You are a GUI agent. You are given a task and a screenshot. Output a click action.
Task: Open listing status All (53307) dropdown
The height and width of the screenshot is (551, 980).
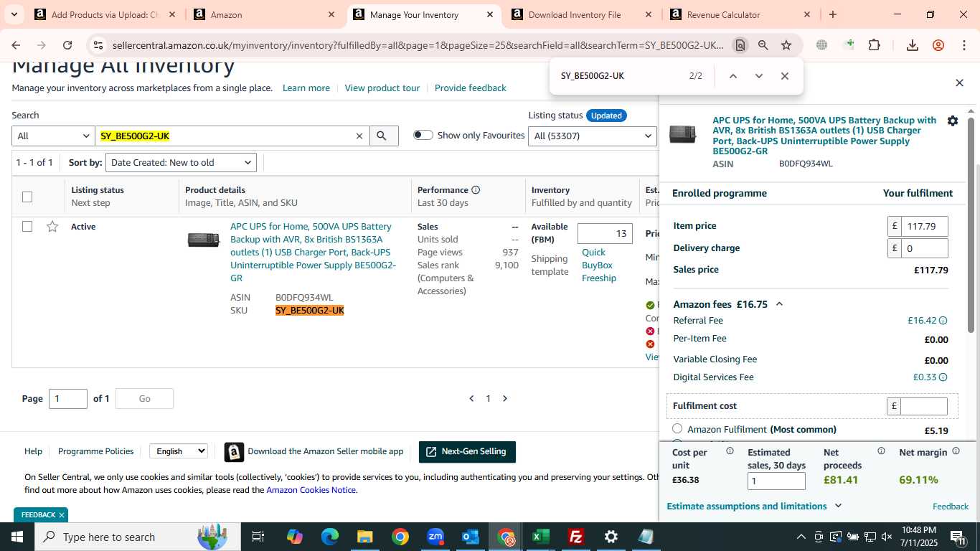tap(592, 136)
